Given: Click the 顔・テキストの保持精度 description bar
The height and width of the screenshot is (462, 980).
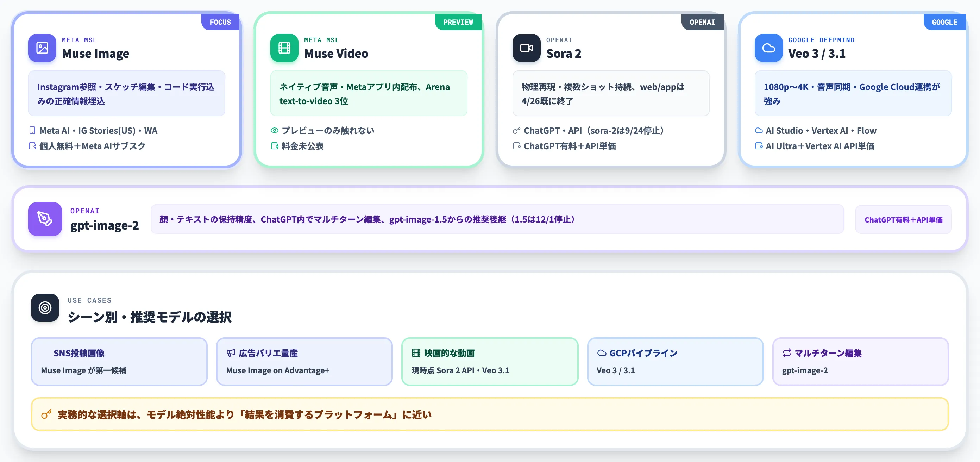Looking at the screenshot, I should [x=497, y=219].
